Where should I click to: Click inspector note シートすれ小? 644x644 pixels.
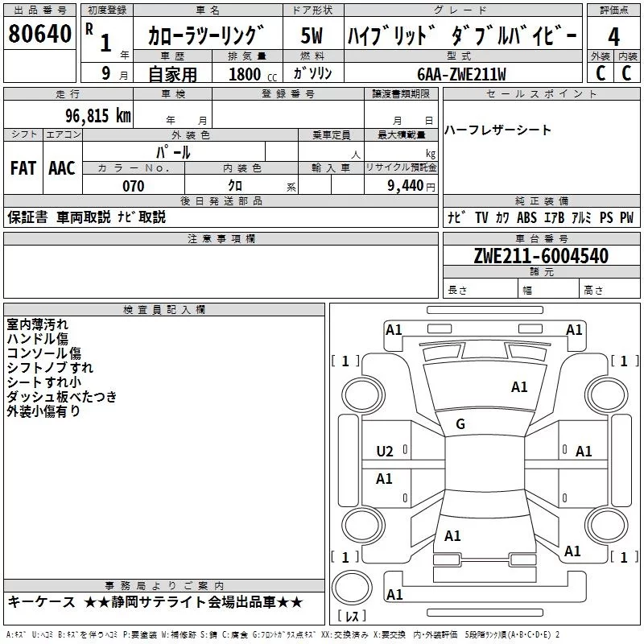(44, 382)
